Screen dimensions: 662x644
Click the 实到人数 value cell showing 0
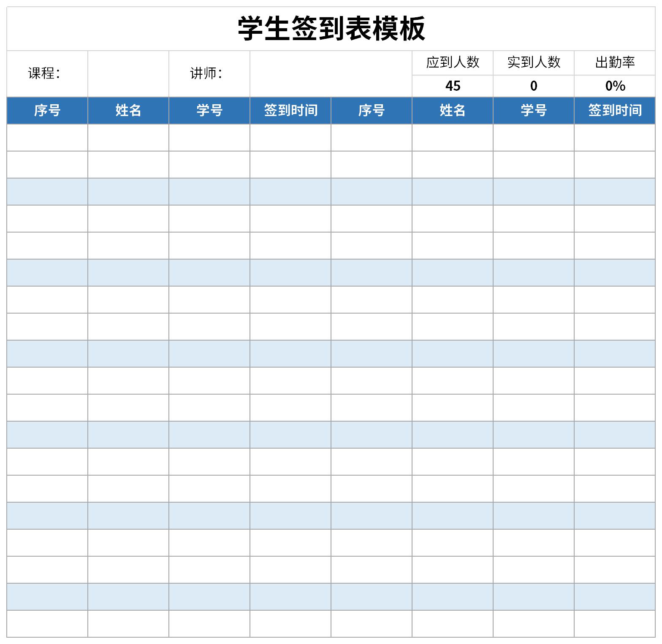tap(533, 86)
